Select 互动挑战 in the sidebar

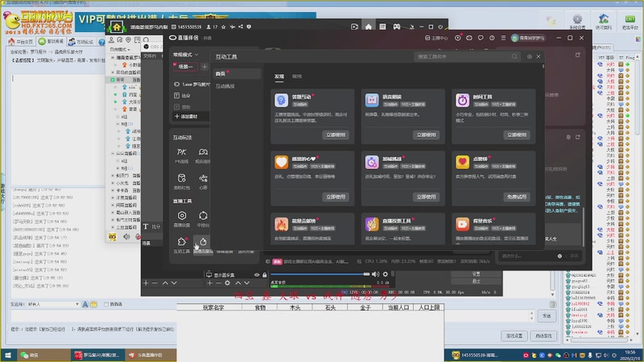click(x=226, y=85)
